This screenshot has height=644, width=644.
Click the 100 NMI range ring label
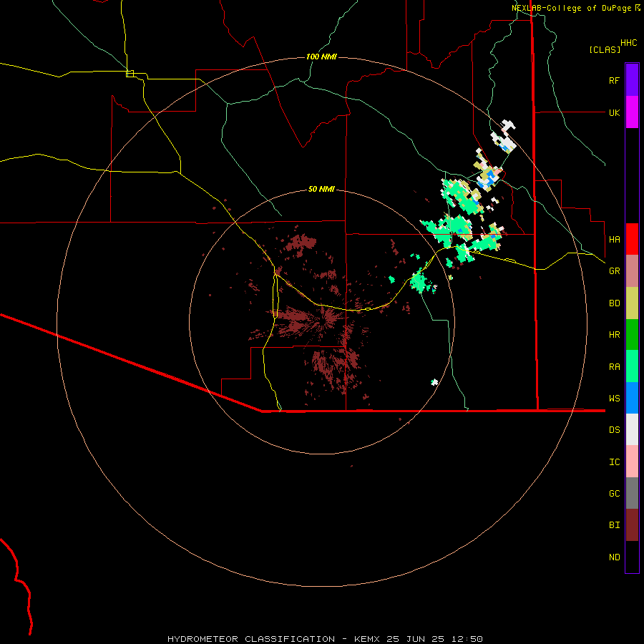point(321,57)
